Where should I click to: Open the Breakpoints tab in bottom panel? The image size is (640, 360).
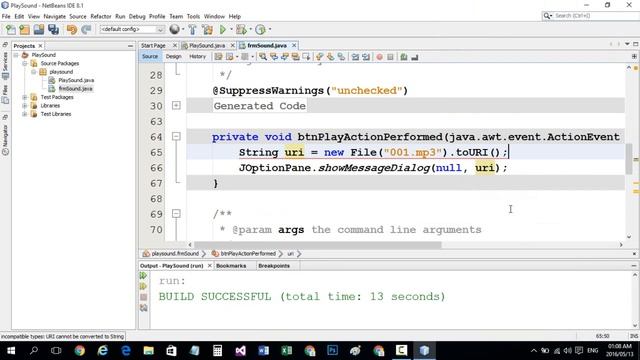(274, 266)
